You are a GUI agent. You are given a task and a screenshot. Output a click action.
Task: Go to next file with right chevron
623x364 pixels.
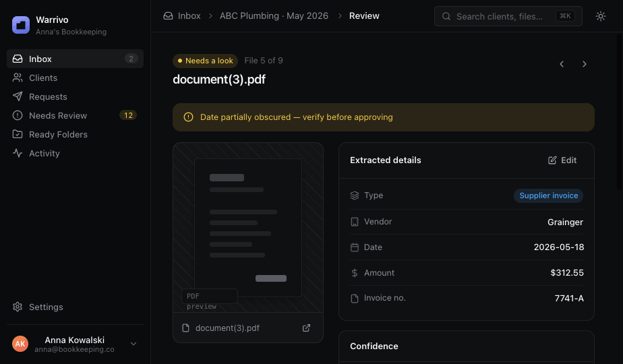pyautogui.click(x=584, y=64)
